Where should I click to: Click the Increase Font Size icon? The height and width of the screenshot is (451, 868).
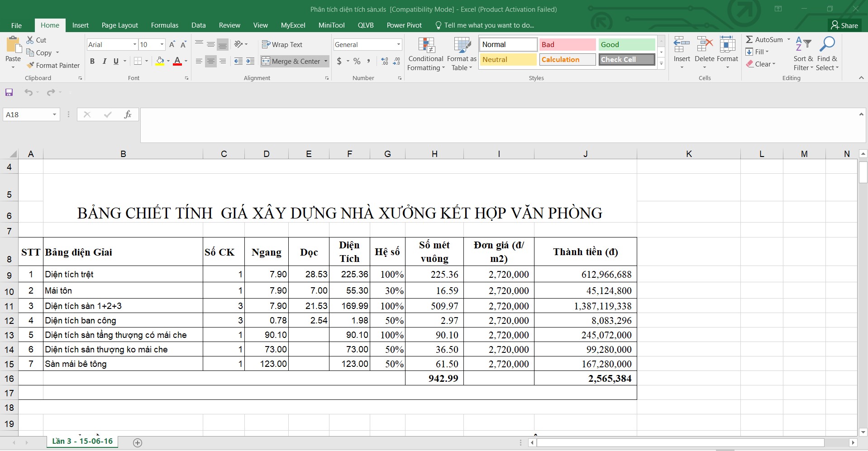pos(172,45)
